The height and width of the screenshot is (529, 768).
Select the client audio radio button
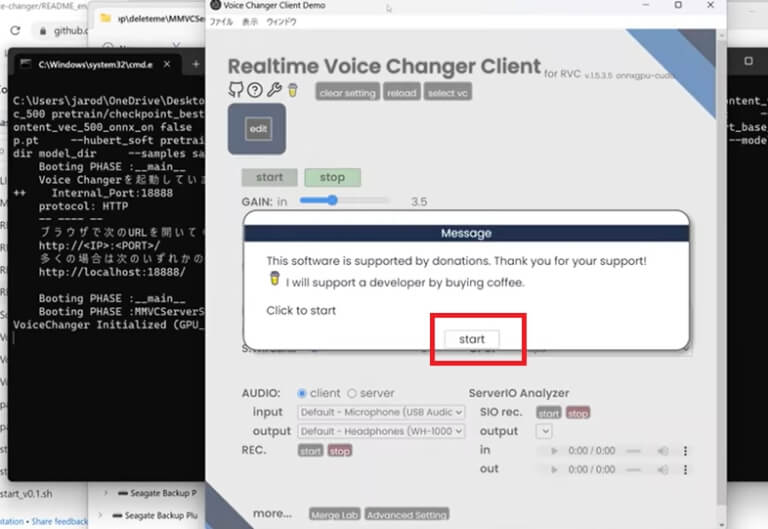pos(303,393)
